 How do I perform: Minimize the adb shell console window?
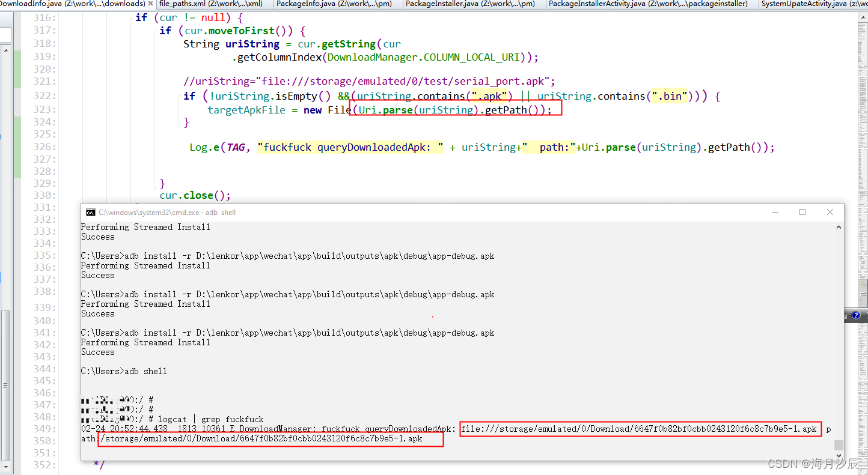[x=775, y=212]
